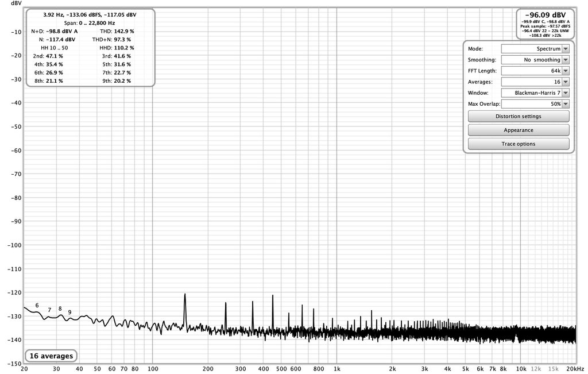Screen dimensions: 588x374
Task: Click the 7th harmonic 22.7 % value
Action: tap(122, 72)
